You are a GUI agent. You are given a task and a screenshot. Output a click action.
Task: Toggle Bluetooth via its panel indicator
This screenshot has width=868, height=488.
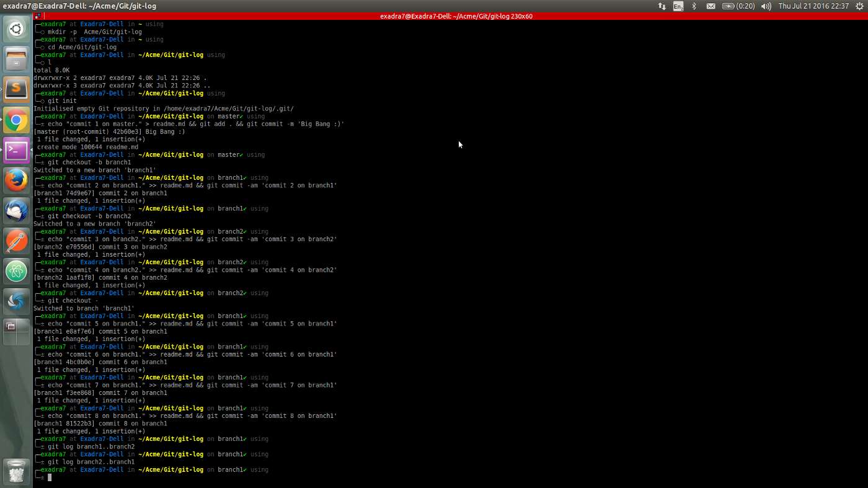click(696, 6)
